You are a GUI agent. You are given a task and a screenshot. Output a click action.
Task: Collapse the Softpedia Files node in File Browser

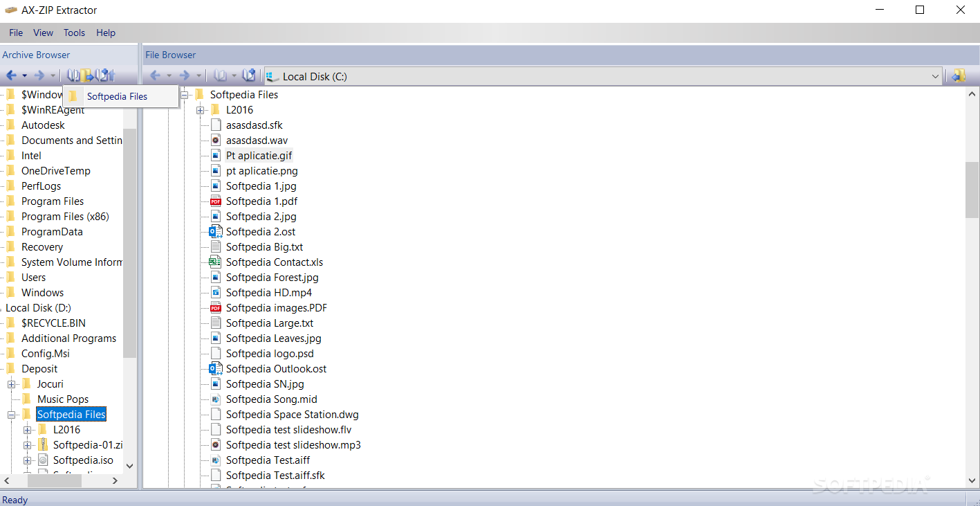coord(185,95)
